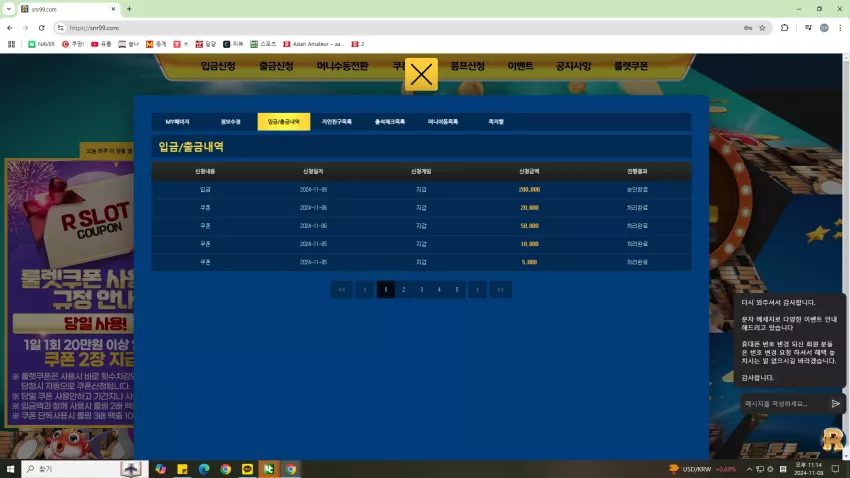Open the Chrome profile avatar
The height and width of the screenshot is (478, 850).
point(824,28)
